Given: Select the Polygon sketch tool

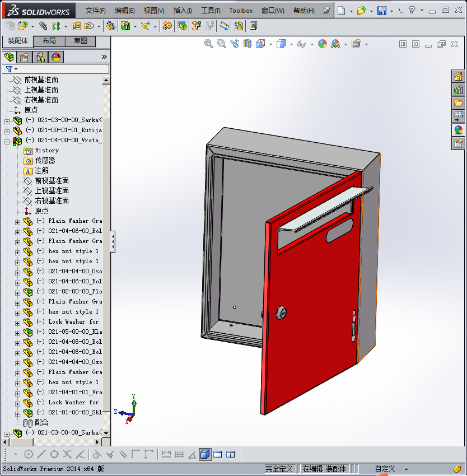Looking at the screenshot, I should 54,454.
